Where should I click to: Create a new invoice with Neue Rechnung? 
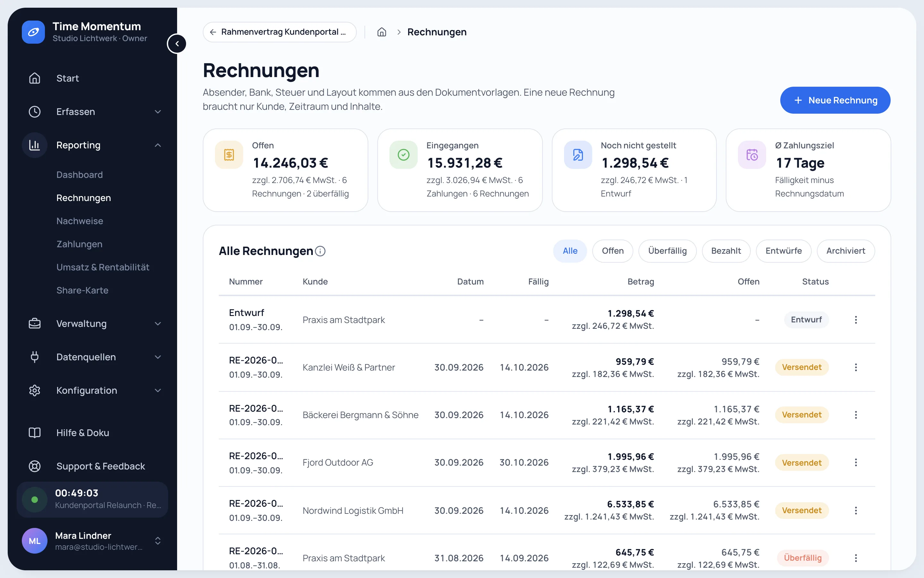click(x=835, y=100)
